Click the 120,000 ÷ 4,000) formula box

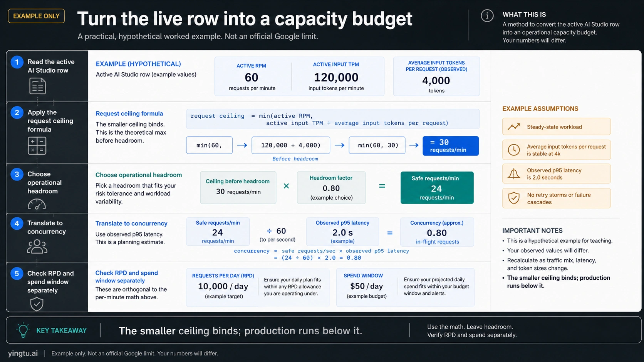coord(291,145)
